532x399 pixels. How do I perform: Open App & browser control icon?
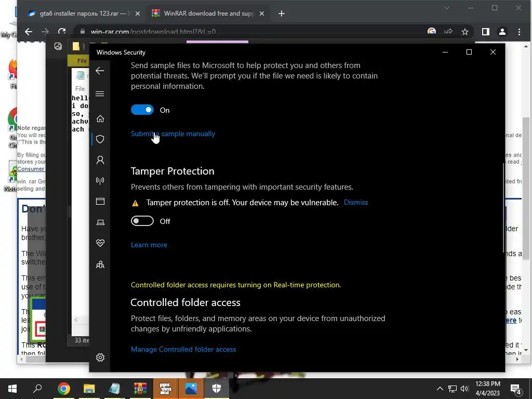(x=100, y=202)
